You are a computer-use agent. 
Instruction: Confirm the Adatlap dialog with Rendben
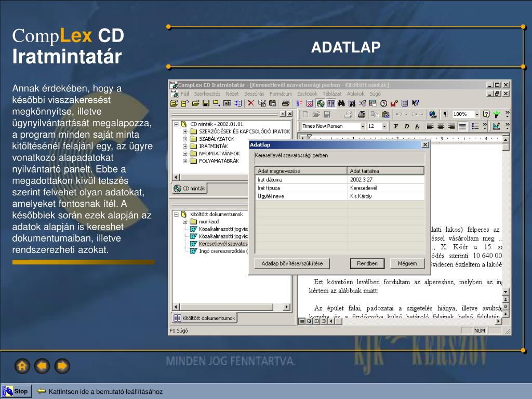367,263
